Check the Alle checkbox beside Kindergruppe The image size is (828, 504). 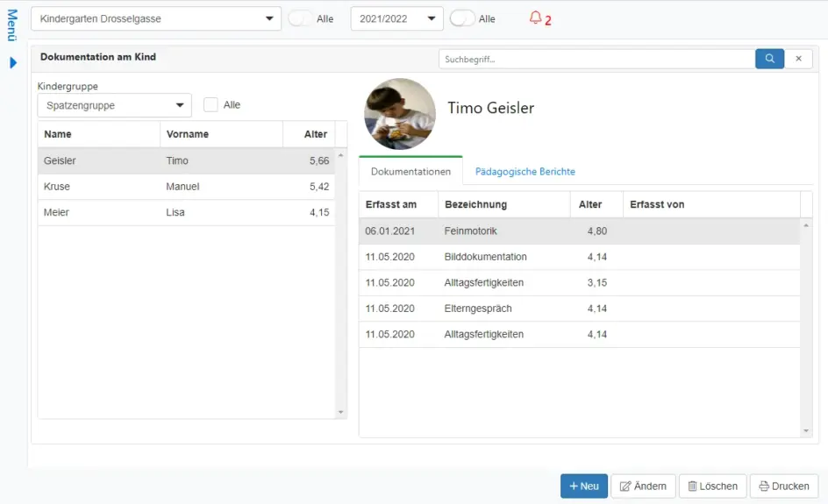coord(211,105)
